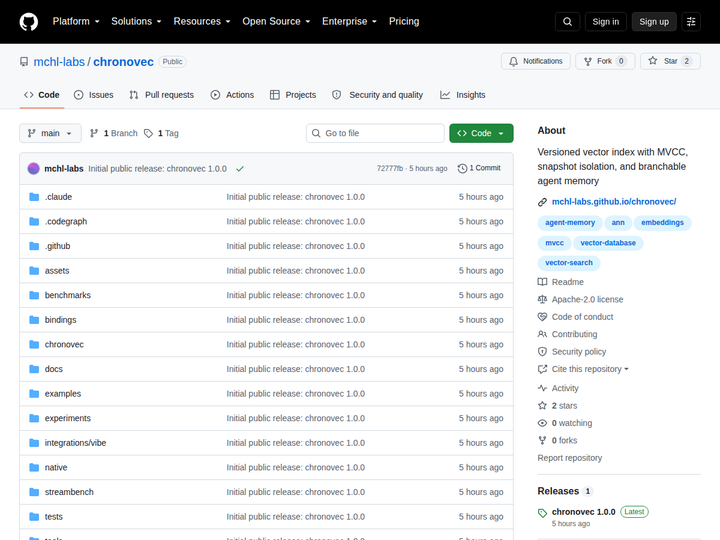This screenshot has width=720, height=540.
Task: Click the Activity pulse icon
Action: pos(542,388)
